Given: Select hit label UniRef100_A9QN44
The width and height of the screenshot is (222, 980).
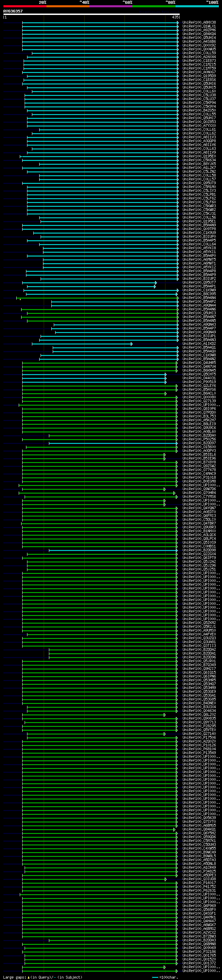Looking at the screenshot, I should (x=199, y=306).
